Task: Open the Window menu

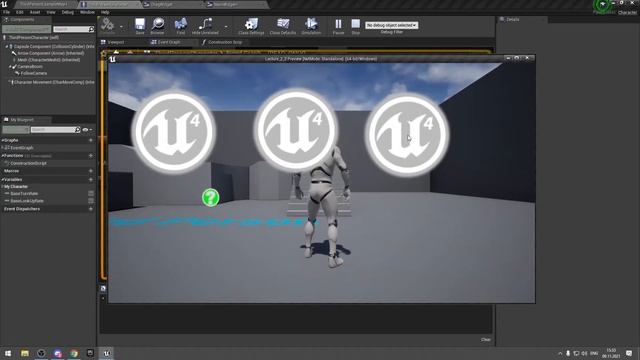Action: coord(87,12)
